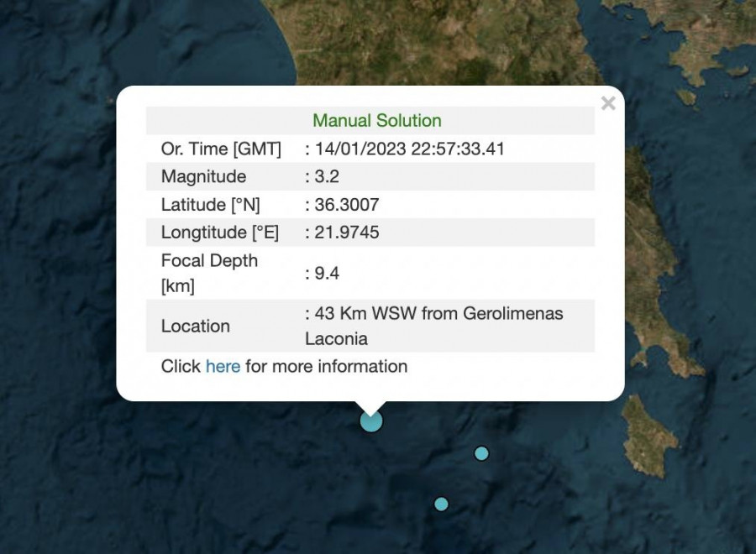Click the 'Longtitude [°E]' label
756x554 pixels.
(220, 233)
